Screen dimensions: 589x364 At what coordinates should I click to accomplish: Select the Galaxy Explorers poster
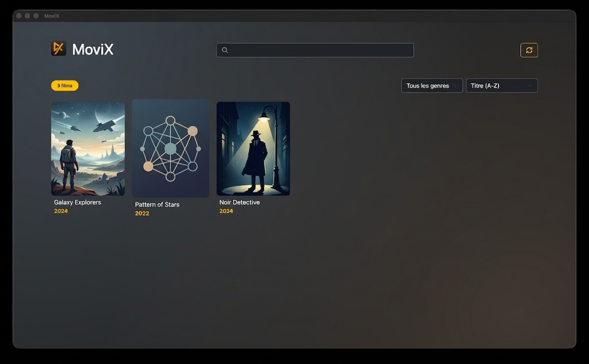click(88, 148)
